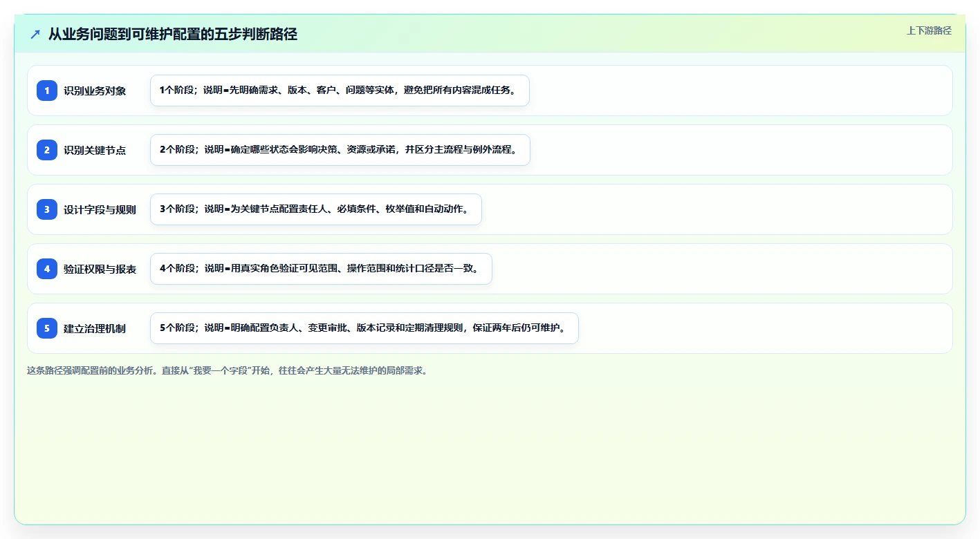
Task: Select the 验证权限与报表 step label
Action: [100, 269]
